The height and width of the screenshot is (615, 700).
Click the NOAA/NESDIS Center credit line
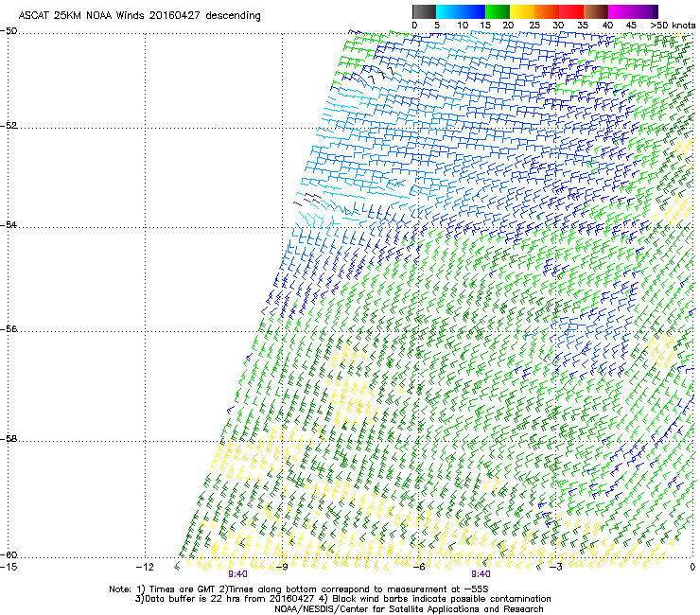[x=409, y=609]
